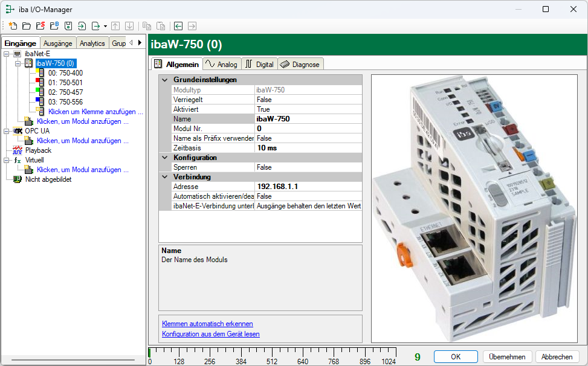
Task: Select the Virtuell tree node
Action: click(34, 160)
